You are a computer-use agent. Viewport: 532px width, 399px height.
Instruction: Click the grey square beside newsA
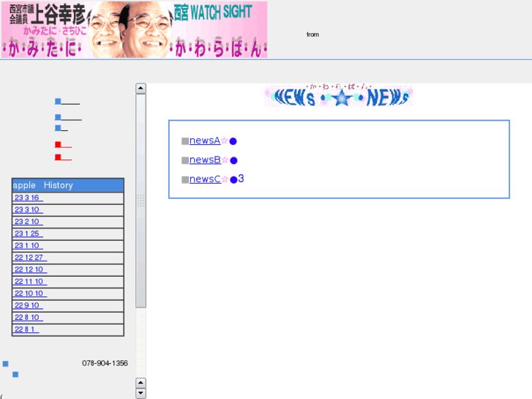click(185, 141)
